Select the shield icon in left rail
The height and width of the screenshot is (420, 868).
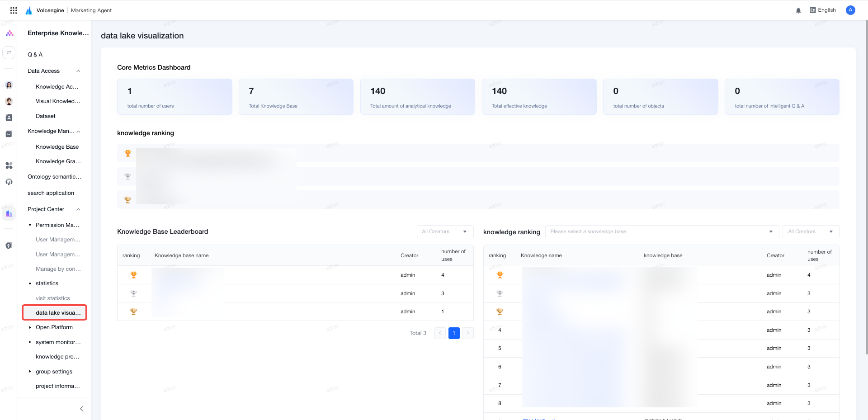[9, 245]
